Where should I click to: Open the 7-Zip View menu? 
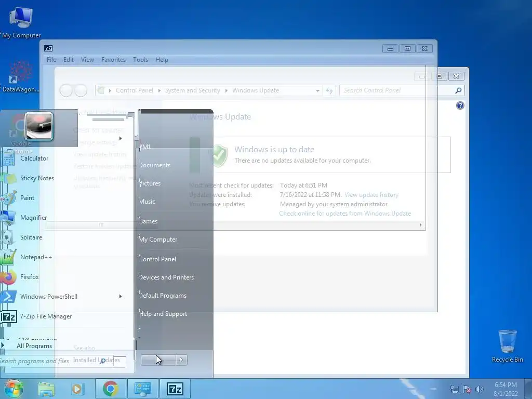pyautogui.click(x=87, y=60)
